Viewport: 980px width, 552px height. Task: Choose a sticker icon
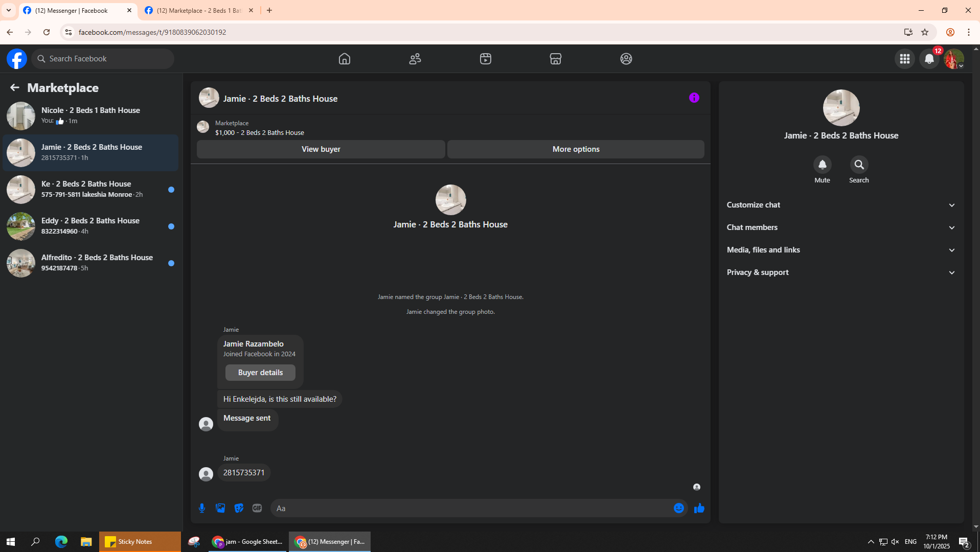[239, 508]
